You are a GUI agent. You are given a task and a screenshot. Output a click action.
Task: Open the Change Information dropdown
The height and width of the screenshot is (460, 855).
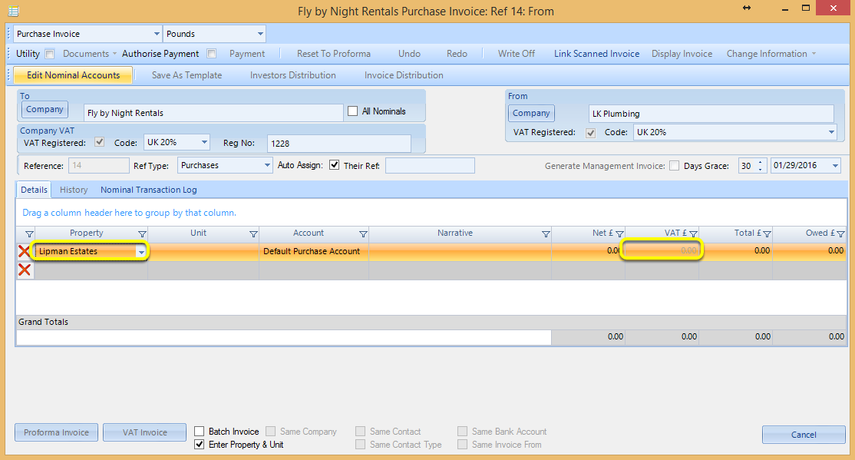point(770,53)
